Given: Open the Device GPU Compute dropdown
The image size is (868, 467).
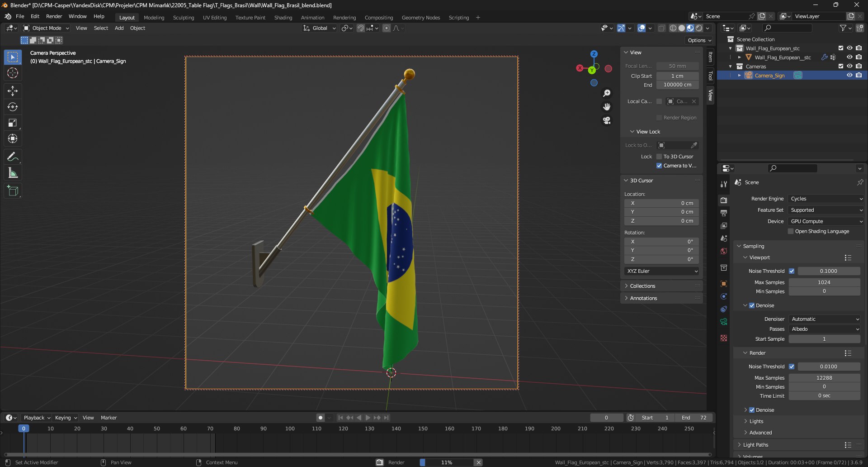Looking at the screenshot, I should click(x=826, y=221).
